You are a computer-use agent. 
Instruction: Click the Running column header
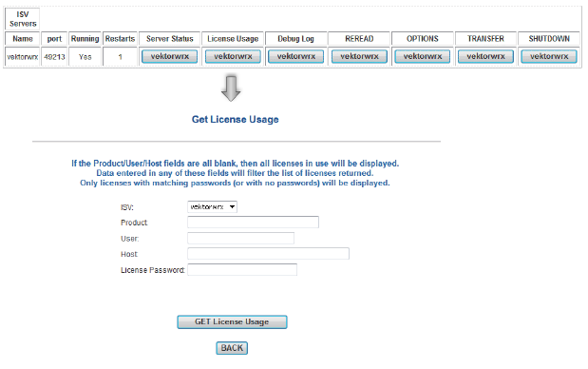pyautogui.click(x=85, y=39)
